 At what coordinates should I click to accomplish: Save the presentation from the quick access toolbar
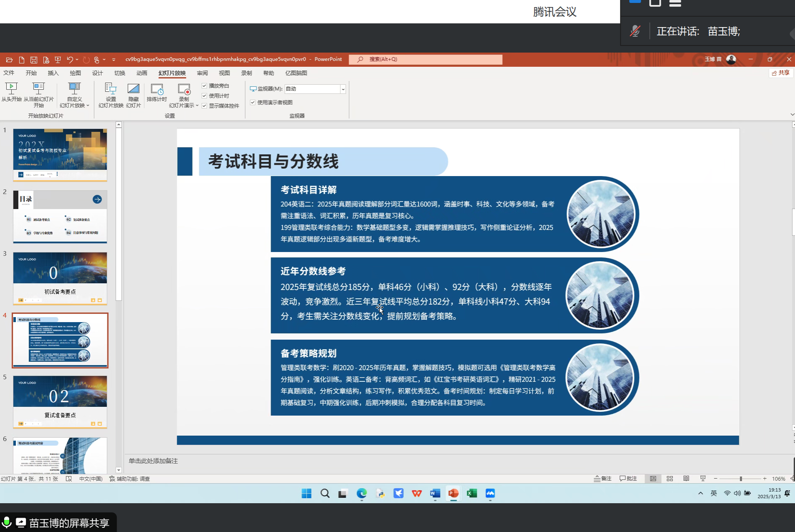point(34,60)
